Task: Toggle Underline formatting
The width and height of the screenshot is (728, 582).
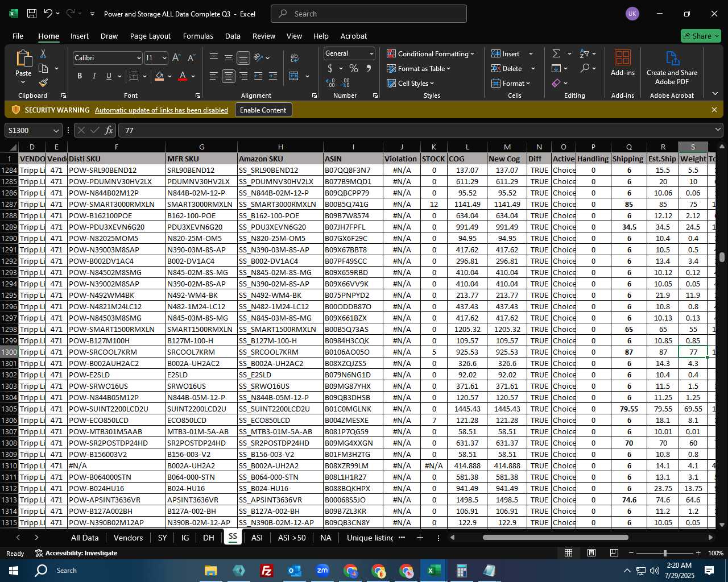Action: point(109,76)
